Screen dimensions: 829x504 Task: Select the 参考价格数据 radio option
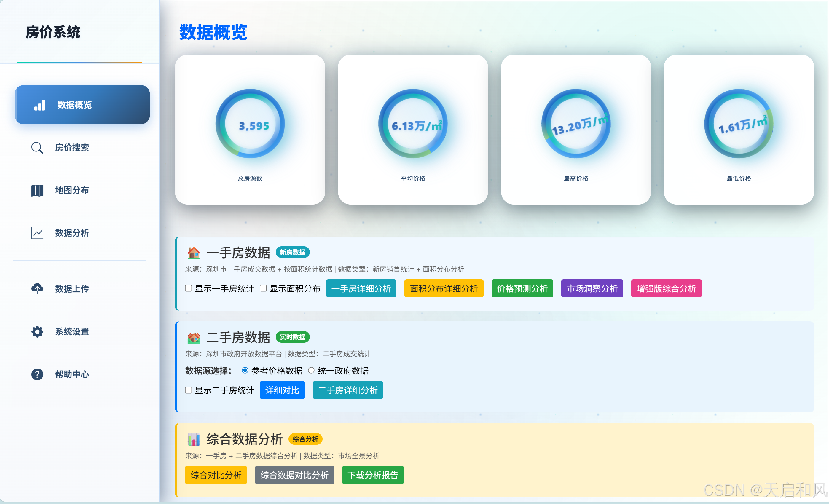(x=245, y=370)
